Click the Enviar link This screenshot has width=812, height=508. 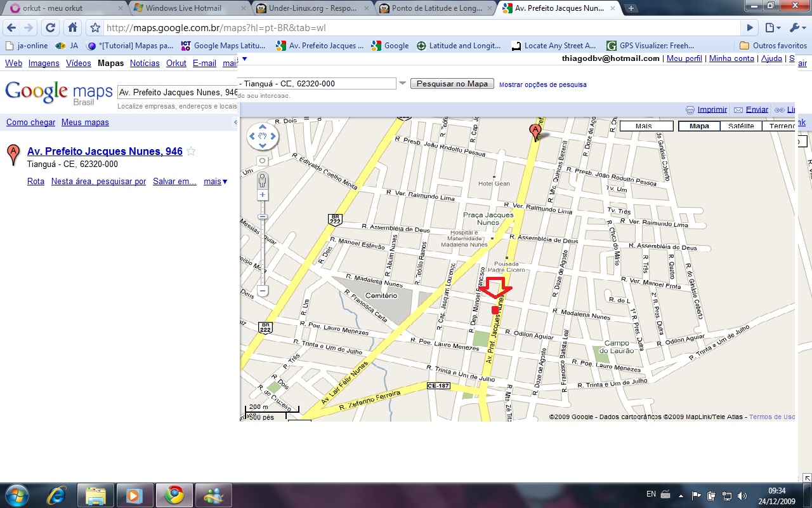(757, 110)
